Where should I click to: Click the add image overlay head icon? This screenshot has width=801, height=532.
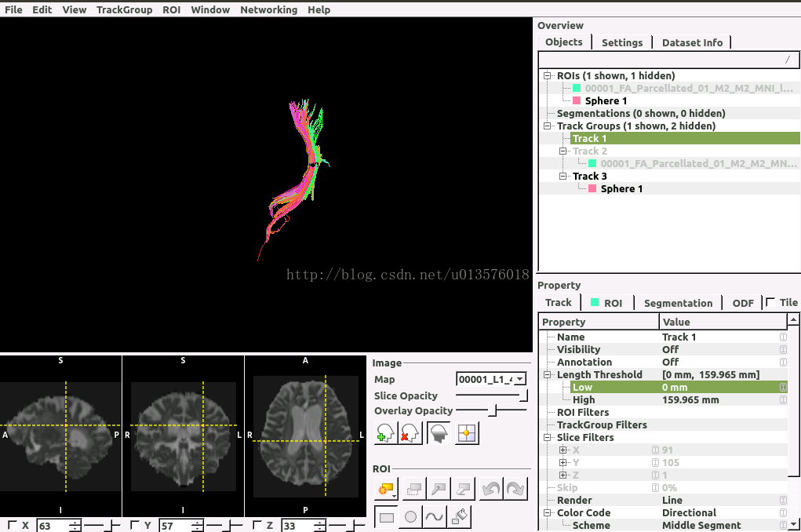[386, 433]
